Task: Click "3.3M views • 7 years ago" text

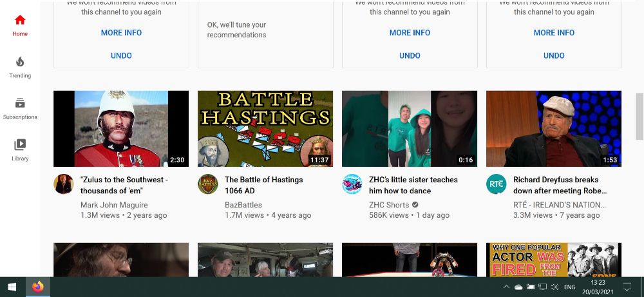Action: click(556, 215)
